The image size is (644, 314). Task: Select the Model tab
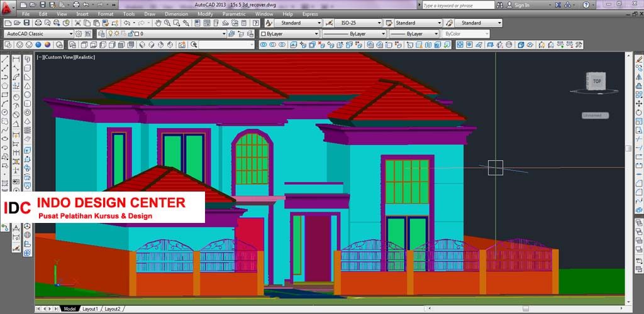pos(69,309)
